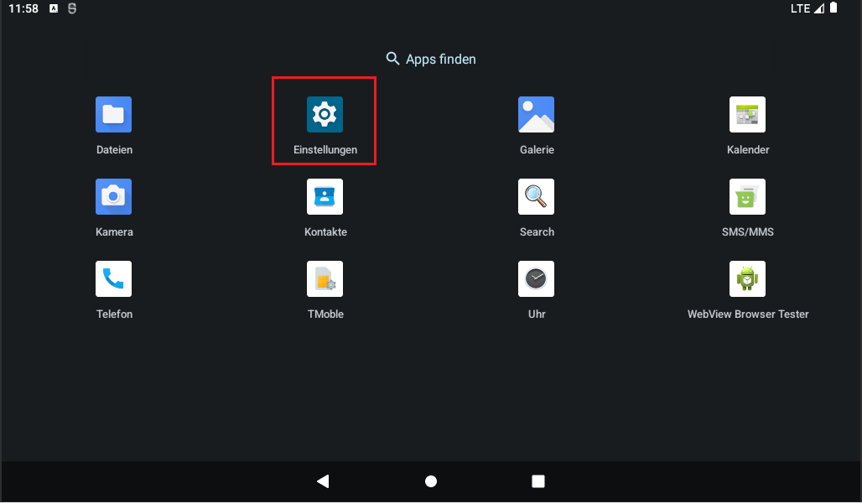
Task: Click the magnifier icon beside Apps finden
Action: (x=392, y=59)
